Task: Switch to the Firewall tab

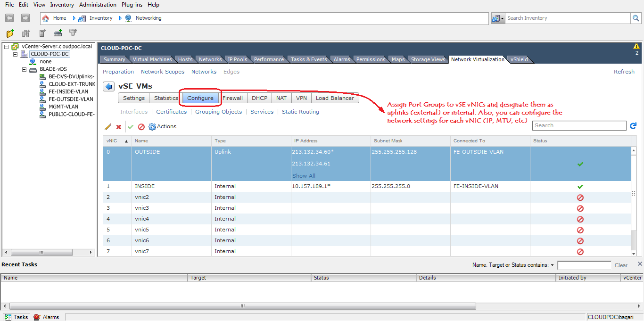Action: (x=233, y=98)
